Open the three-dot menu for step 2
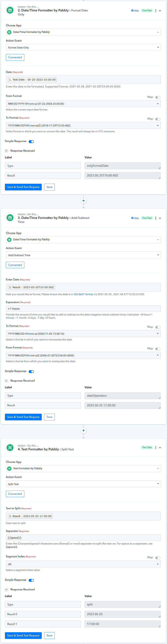 156,11
